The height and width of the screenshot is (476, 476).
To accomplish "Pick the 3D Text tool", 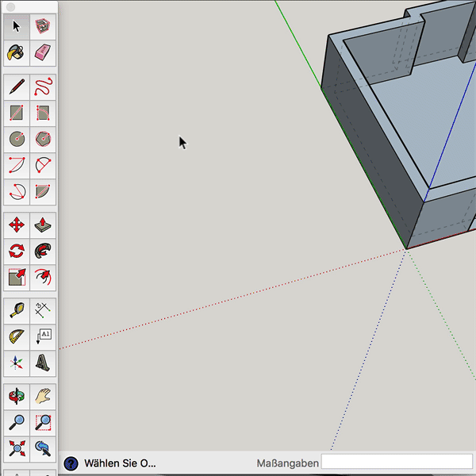I will click(43, 363).
